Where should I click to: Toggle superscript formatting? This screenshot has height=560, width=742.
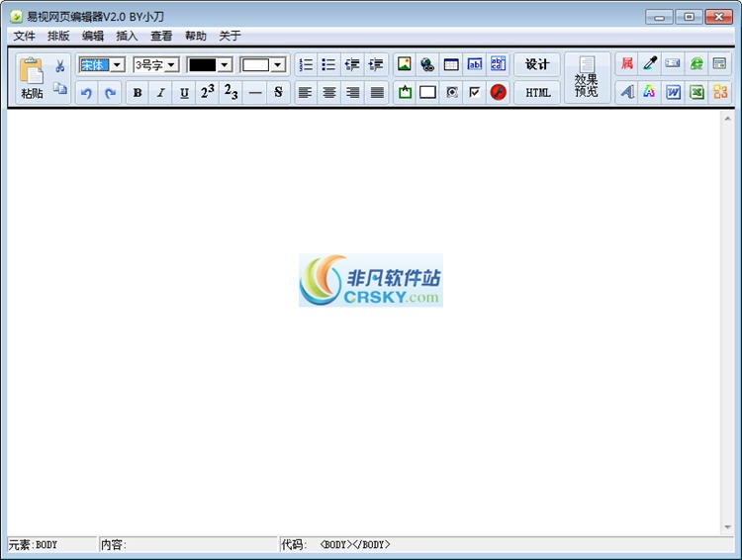[x=208, y=92]
